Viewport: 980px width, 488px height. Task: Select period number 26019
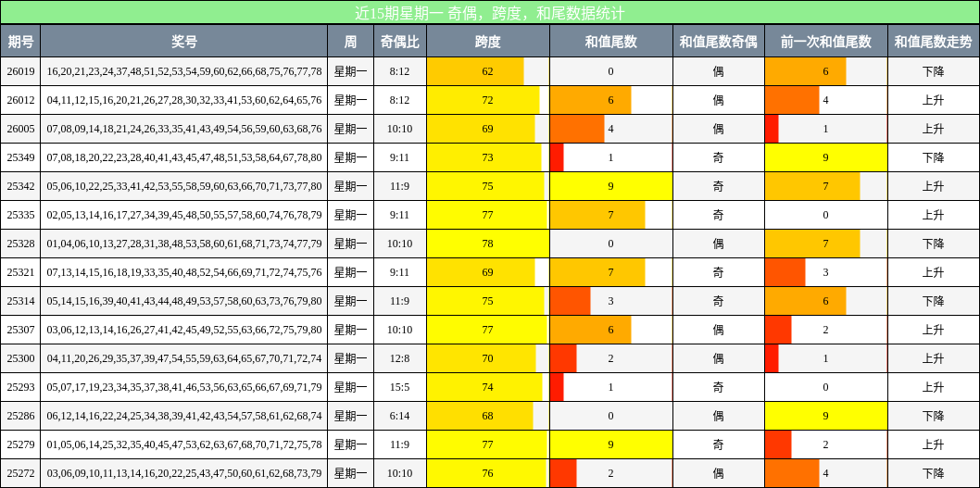20,71
